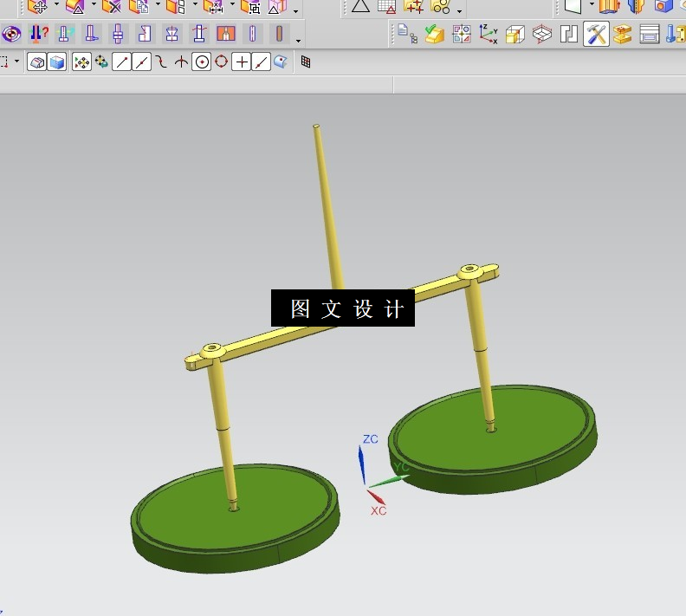
Task: Click the yellow face with circles icon
Action: 441,6
